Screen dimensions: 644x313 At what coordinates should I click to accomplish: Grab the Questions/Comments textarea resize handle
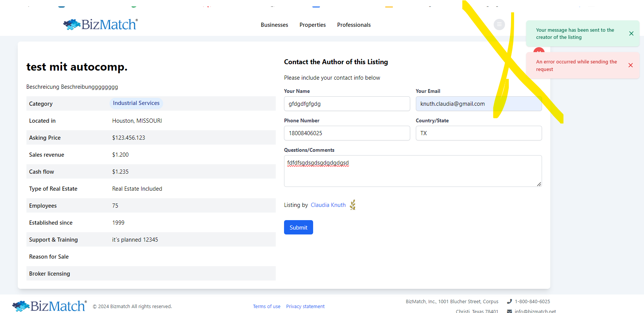point(539,184)
